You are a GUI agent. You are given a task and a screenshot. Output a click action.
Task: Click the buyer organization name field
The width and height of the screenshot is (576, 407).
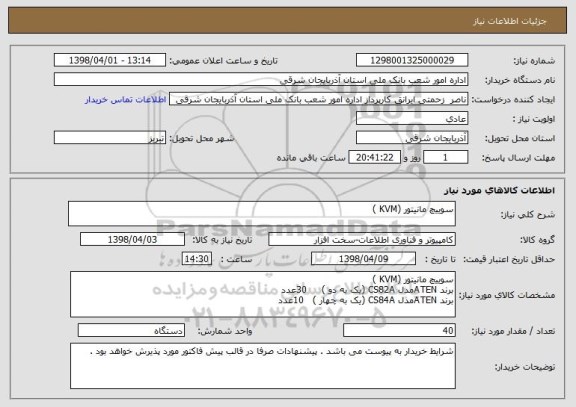pyautogui.click(x=261, y=79)
